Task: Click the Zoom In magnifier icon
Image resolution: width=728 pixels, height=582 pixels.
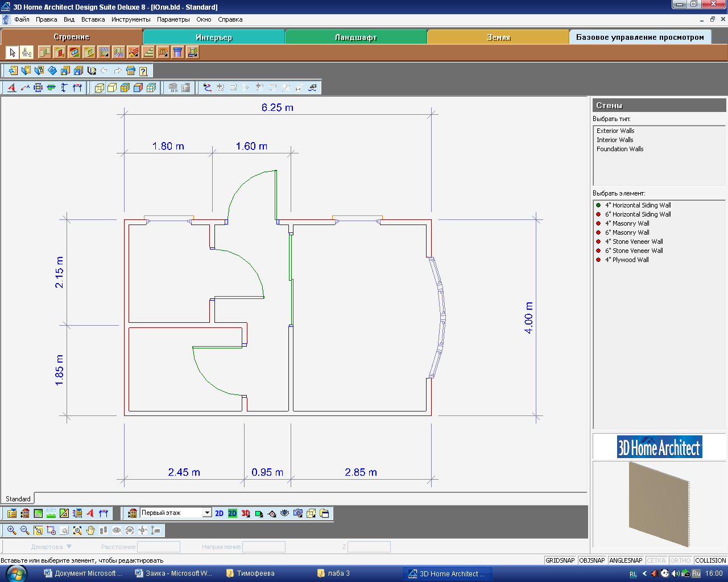Action: click(11, 530)
